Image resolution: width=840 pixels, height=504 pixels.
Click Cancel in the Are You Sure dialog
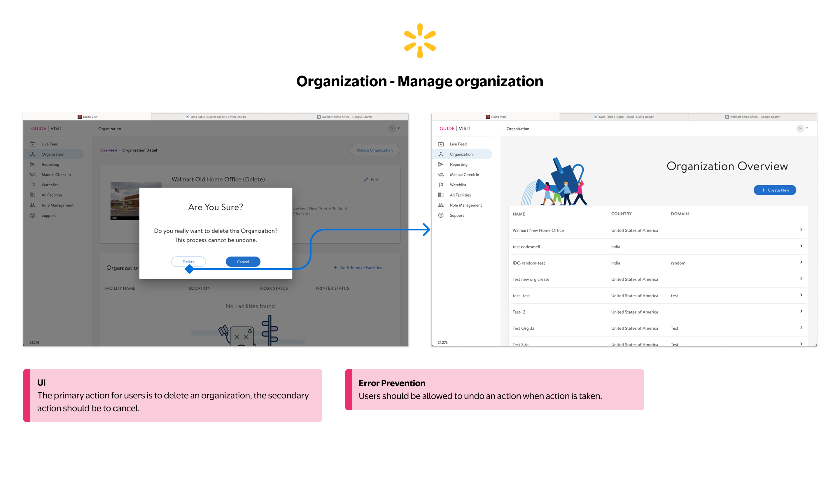[243, 262]
